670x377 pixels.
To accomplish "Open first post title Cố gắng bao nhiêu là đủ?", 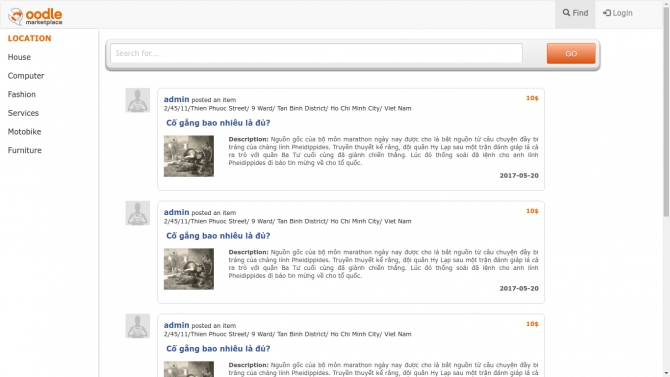I will 218,123.
